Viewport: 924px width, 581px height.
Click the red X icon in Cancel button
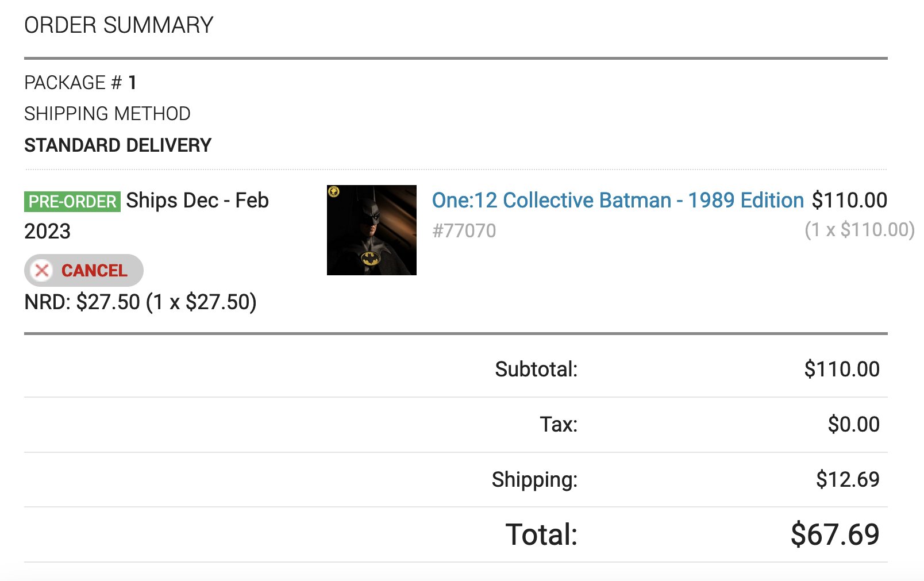42,270
